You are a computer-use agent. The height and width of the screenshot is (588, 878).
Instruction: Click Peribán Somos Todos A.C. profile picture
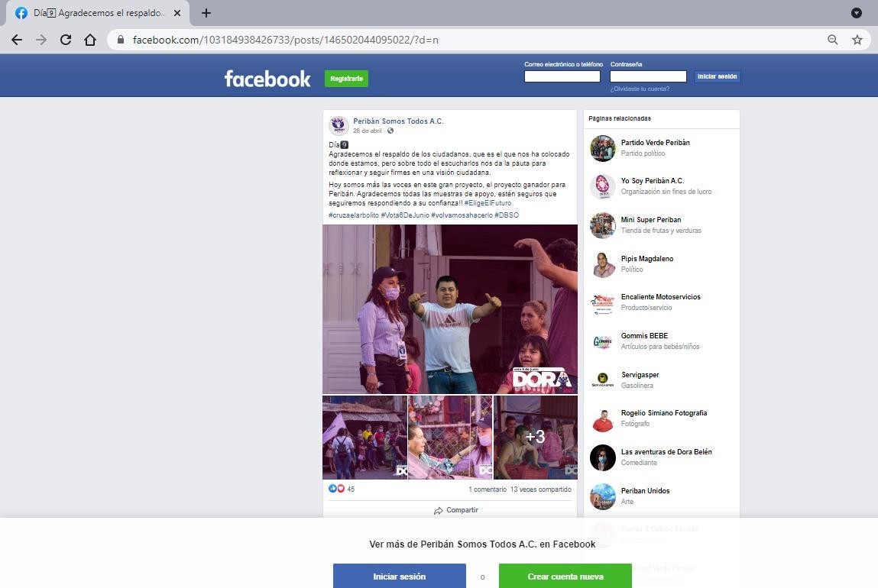[339, 126]
